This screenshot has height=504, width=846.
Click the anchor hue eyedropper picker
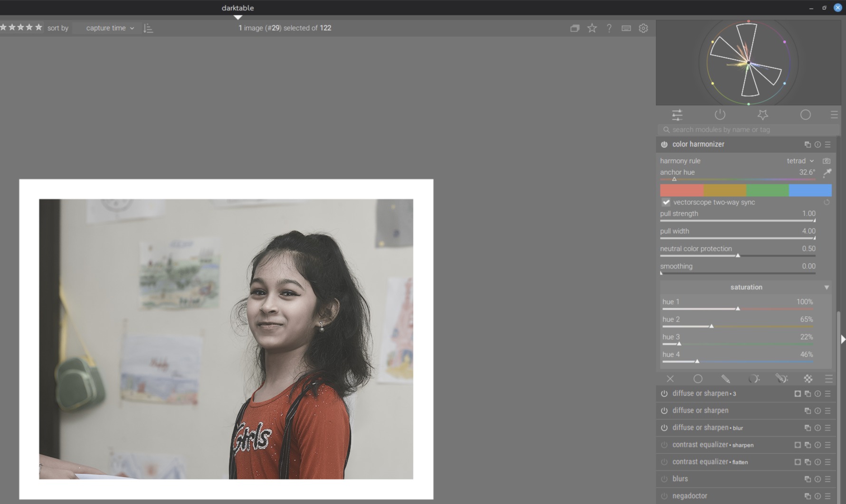pyautogui.click(x=827, y=173)
